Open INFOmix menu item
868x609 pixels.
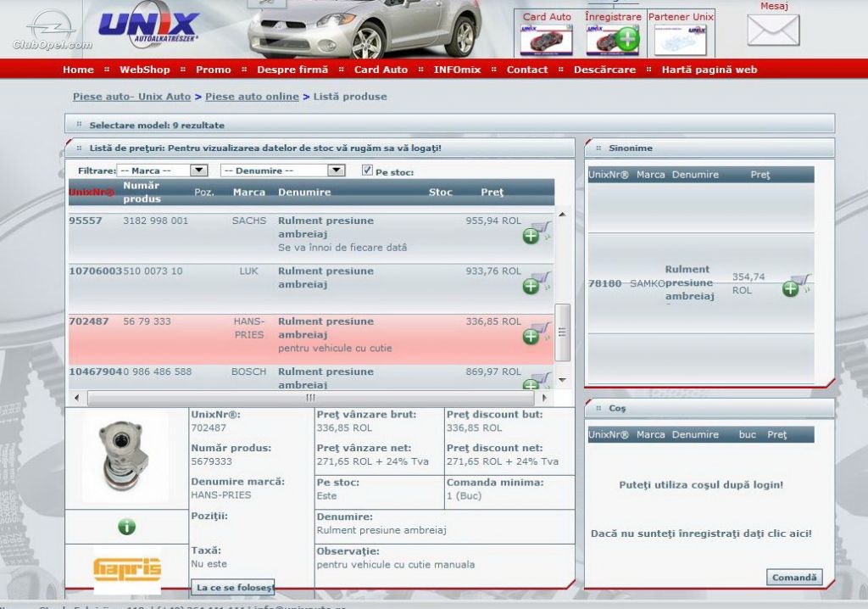click(457, 70)
